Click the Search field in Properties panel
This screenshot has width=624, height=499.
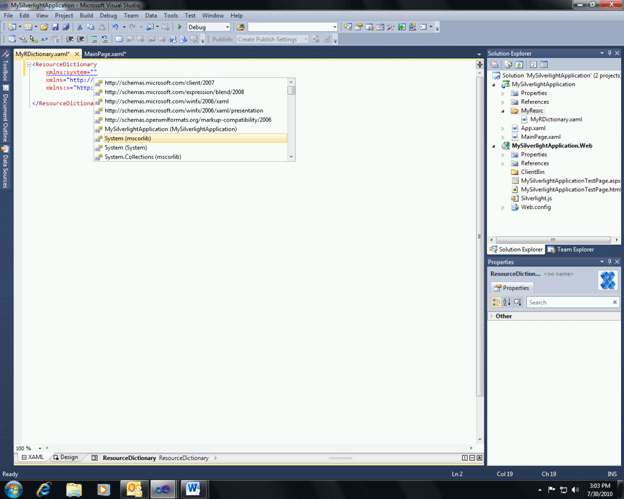click(568, 302)
